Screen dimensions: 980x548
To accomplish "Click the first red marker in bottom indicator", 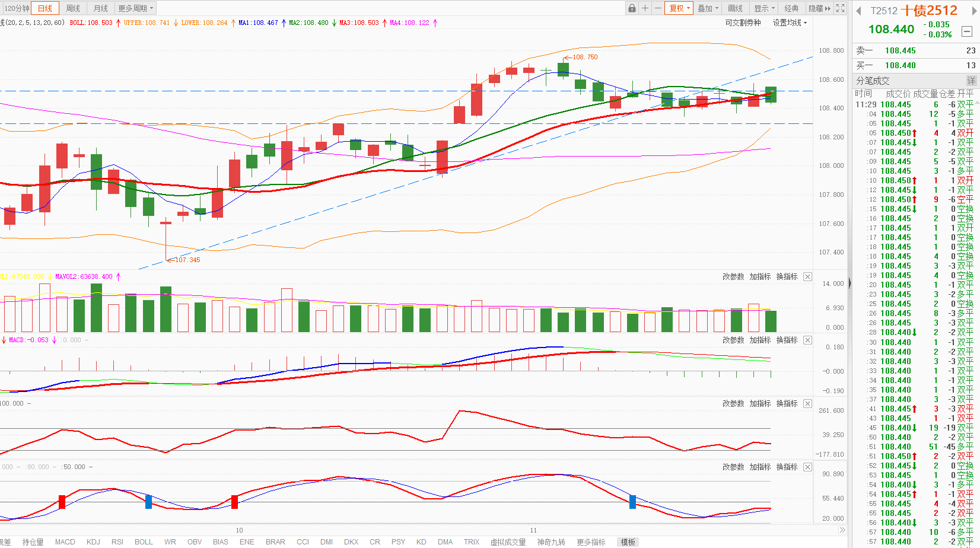I will (x=62, y=502).
